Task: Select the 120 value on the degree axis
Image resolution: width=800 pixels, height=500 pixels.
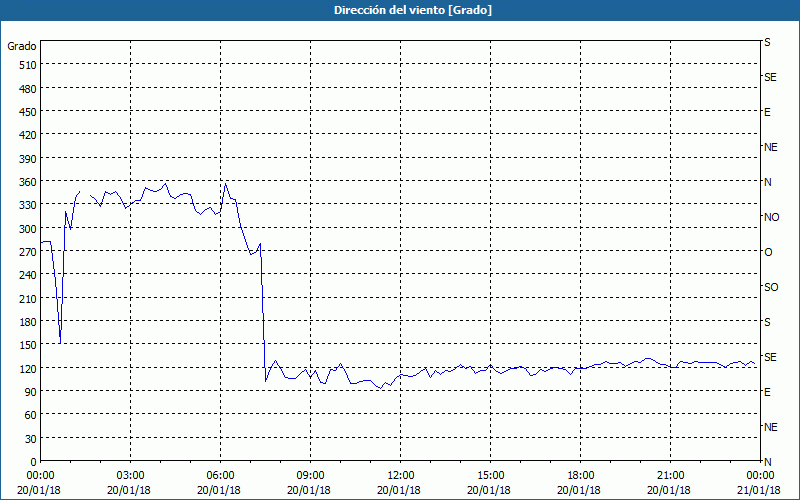Action: (x=28, y=368)
